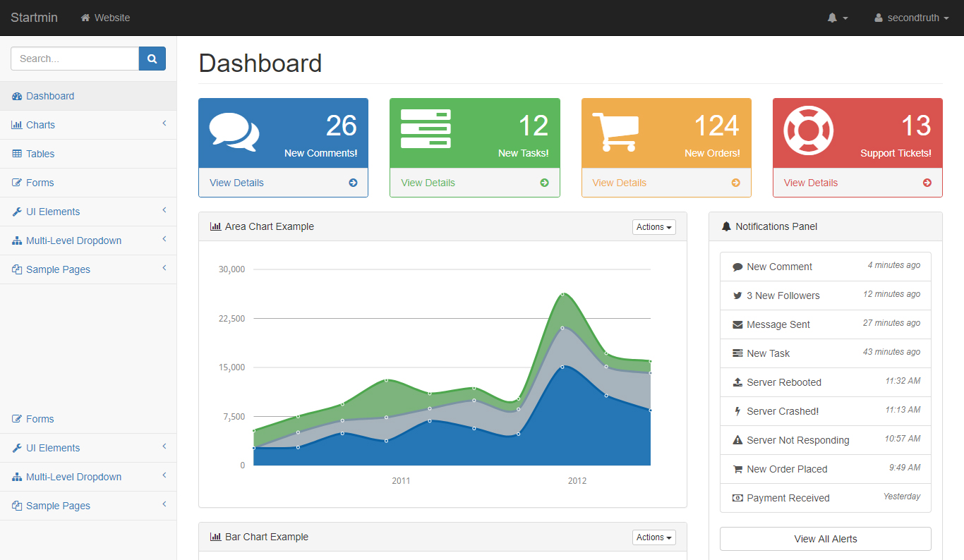Click the table grid icon beside Tables
The height and width of the screenshot is (560, 964).
(x=17, y=154)
